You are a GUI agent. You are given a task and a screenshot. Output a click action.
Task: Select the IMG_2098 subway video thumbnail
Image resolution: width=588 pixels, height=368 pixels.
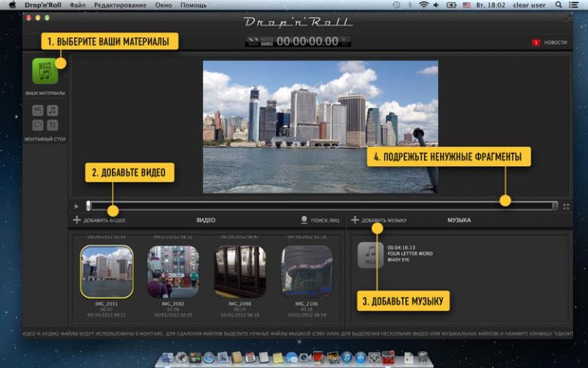point(240,272)
